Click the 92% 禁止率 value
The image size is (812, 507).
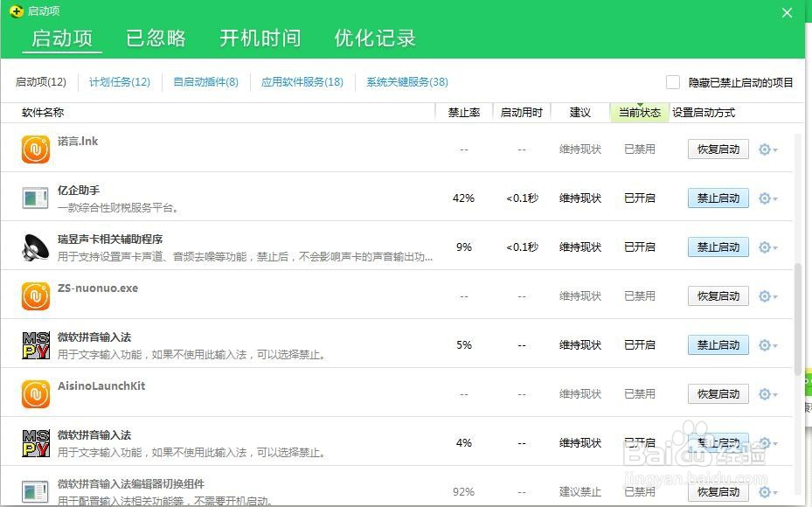click(x=463, y=492)
